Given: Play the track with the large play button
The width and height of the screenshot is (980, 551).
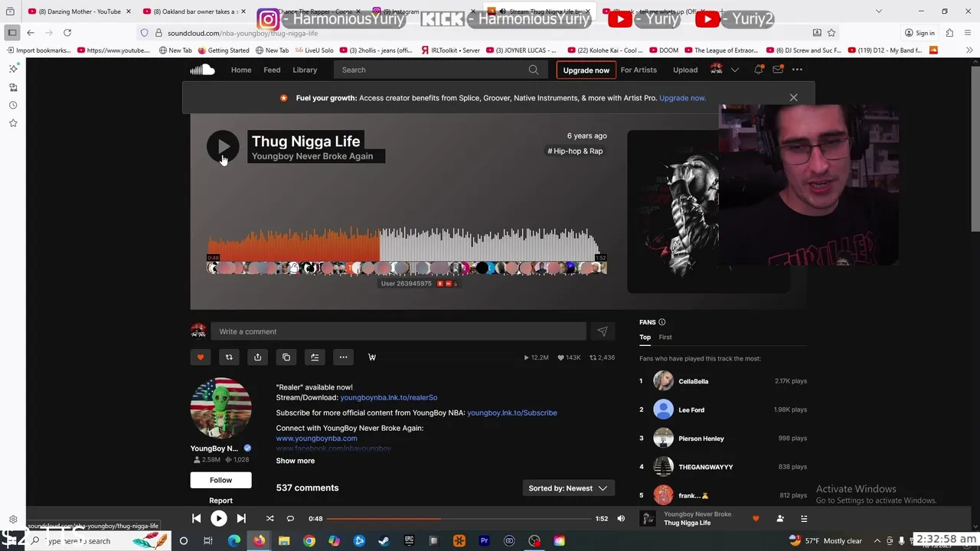Looking at the screenshot, I should (x=222, y=147).
